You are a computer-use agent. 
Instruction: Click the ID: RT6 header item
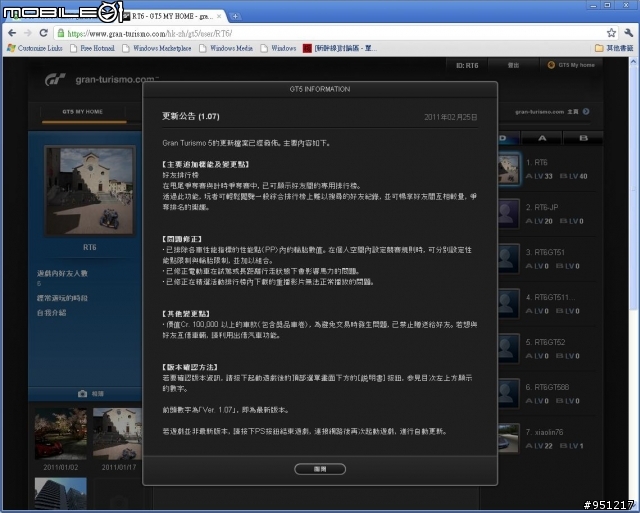tap(467, 65)
